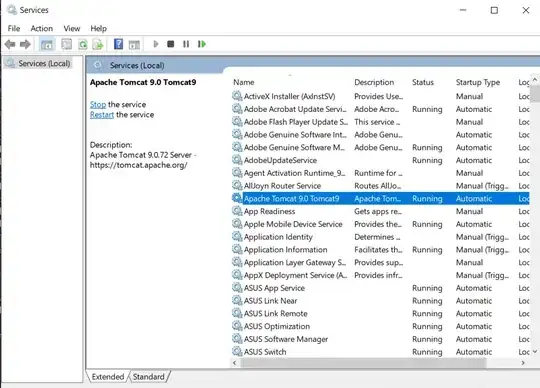Open the File menu
Screen dimensions: 540x388
click(x=14, y=29)
